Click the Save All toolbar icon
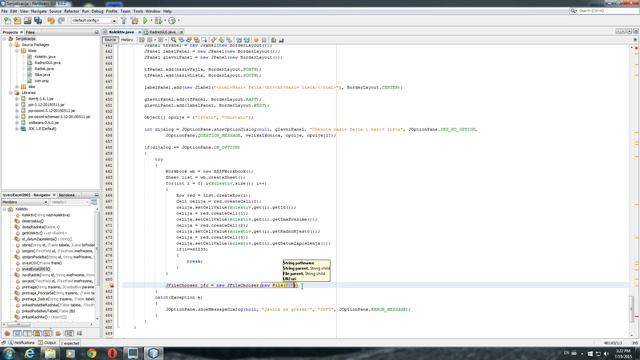640x360 pixels. point(38,20)
